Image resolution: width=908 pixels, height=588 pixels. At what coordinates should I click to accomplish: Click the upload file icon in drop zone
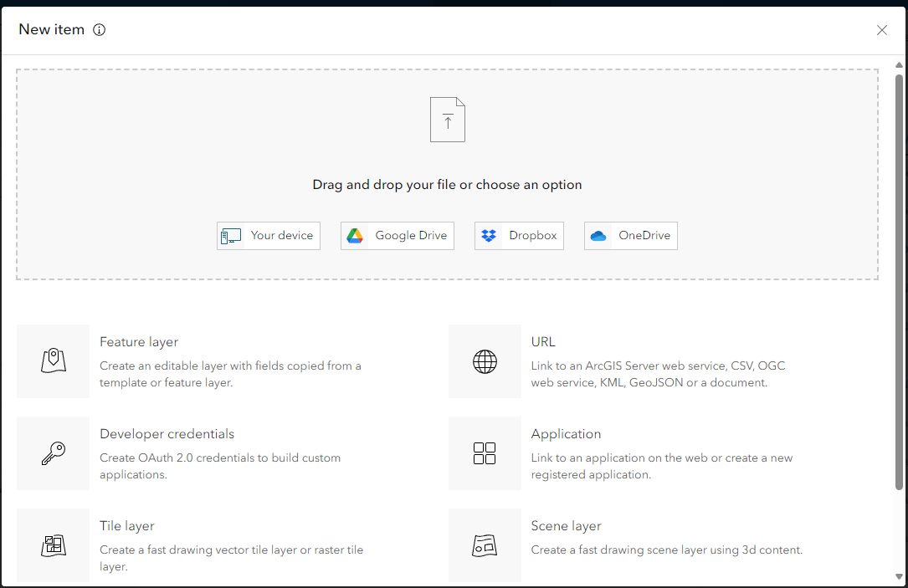(448, 120)
